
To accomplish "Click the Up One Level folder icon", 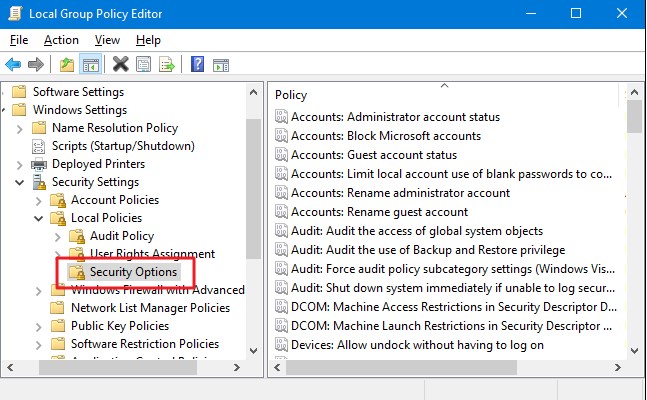I will [x=66, y=64].
